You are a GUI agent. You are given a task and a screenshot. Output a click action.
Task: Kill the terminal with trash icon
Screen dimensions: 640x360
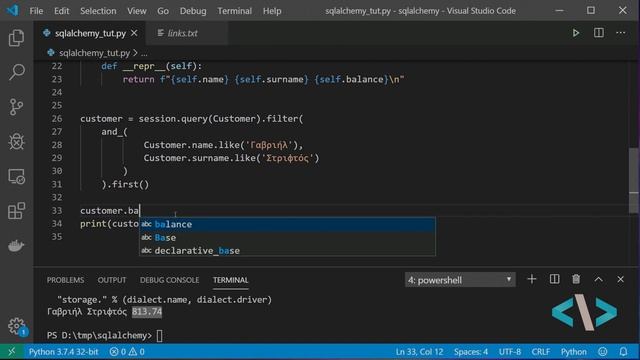(576, 280)
